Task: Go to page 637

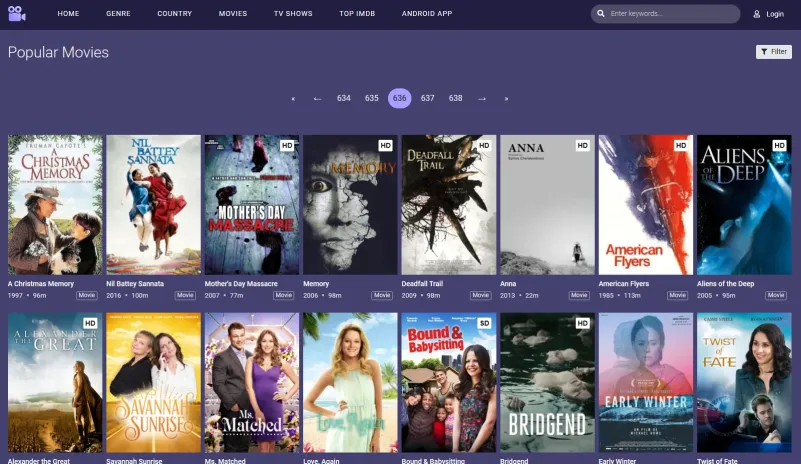Action: (428, 98)
